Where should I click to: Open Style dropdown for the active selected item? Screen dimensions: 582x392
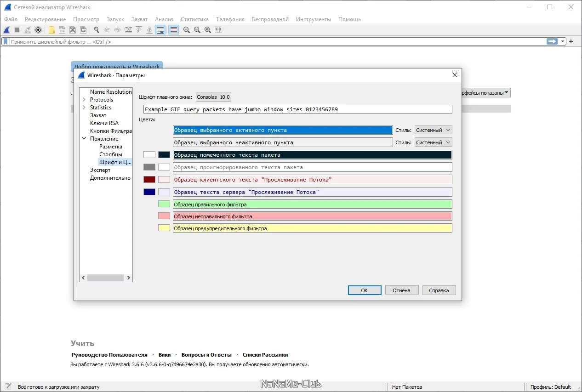click(x=434, y=130)
